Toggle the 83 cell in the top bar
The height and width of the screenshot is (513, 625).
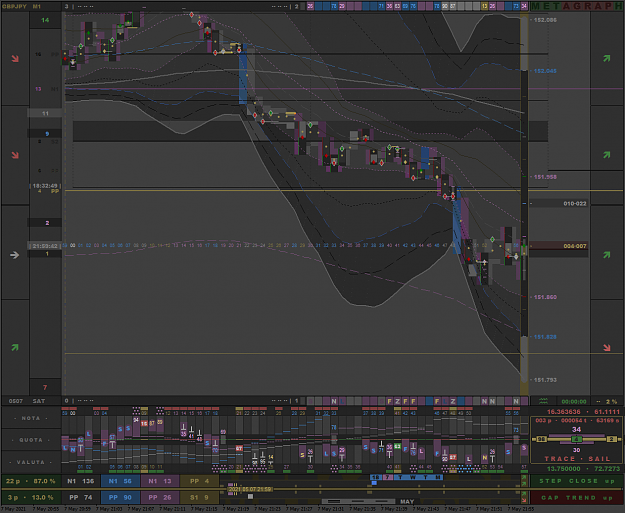pyautogui.click(x=397, y=6)
